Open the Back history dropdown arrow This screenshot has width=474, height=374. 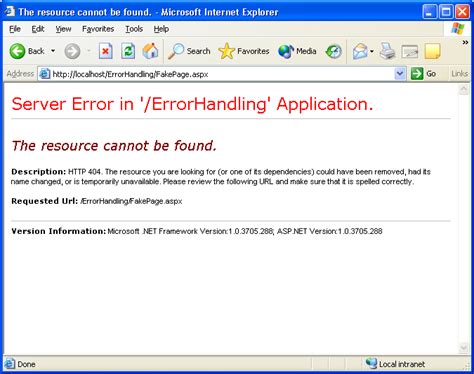pyautogui.click(x=53, y=51)
